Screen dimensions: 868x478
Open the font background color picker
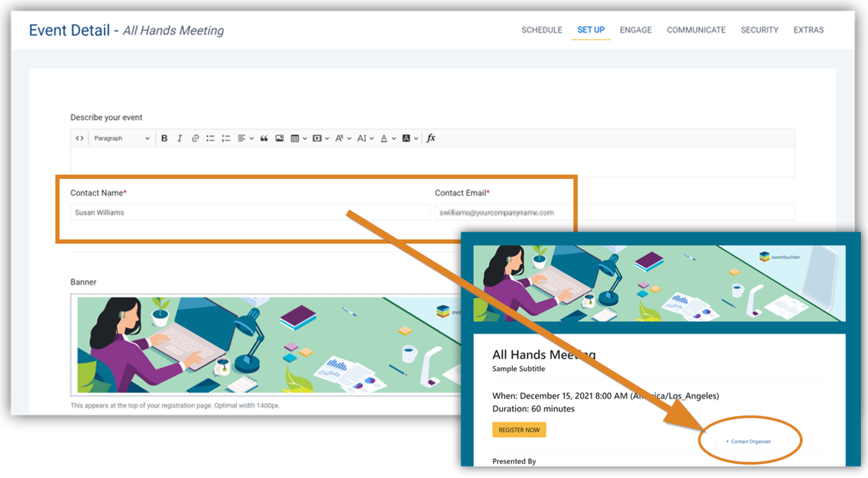(410, 138)
